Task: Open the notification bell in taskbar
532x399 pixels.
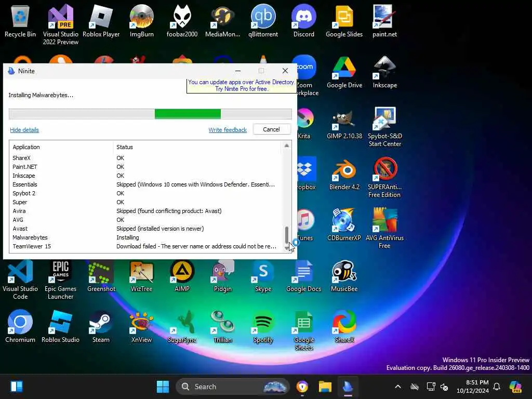Action: tap(497, 387)
